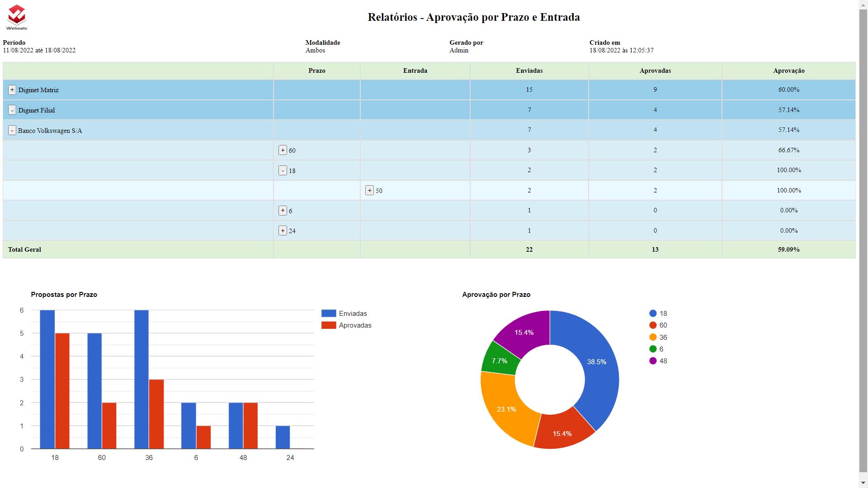This screenshot has height=488, width=868.
Task: Click the Entrada column header
Action: 415,70
